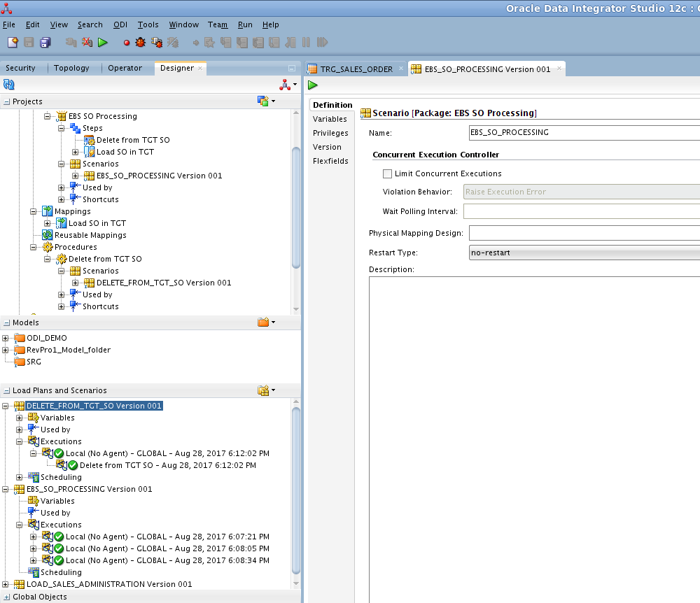Open the Team menu
Image resolution: width=700 pixels, height=603 pixels.
[218, 25]
